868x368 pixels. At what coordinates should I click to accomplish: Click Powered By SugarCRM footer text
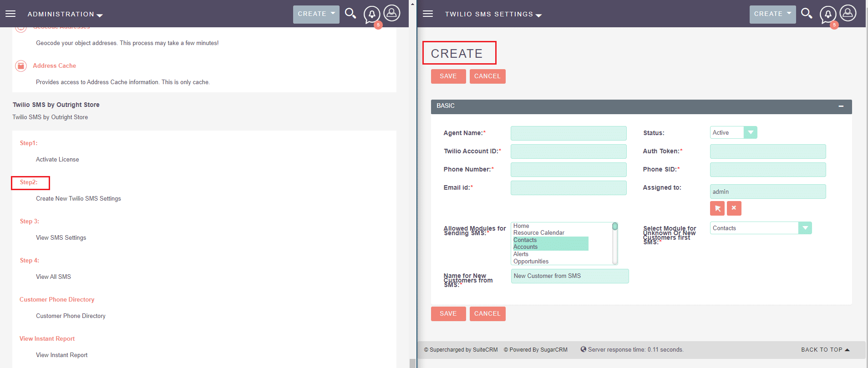536,350
